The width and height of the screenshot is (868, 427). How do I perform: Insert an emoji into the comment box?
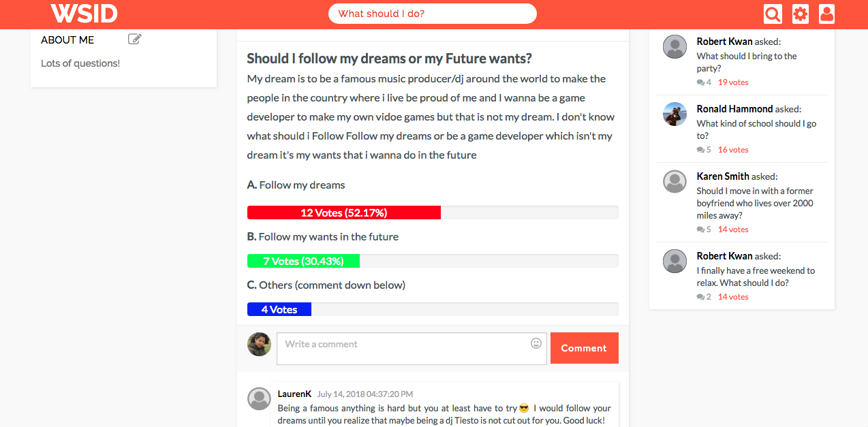[x=536, y=345]
